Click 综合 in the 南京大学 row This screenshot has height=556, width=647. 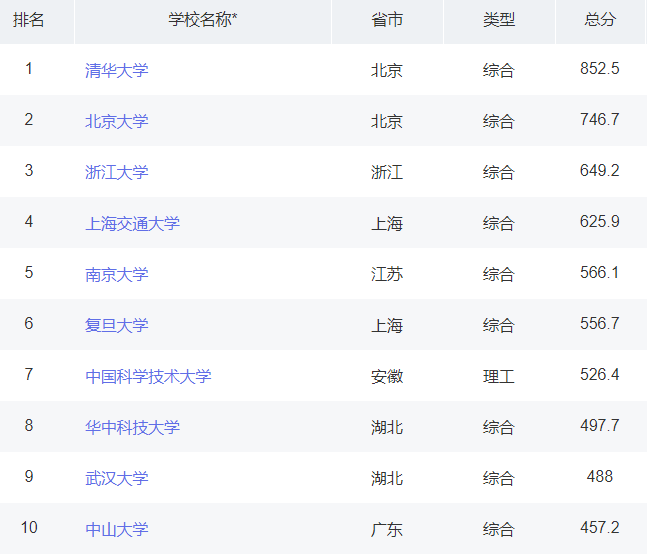click(x=498, y=274)
